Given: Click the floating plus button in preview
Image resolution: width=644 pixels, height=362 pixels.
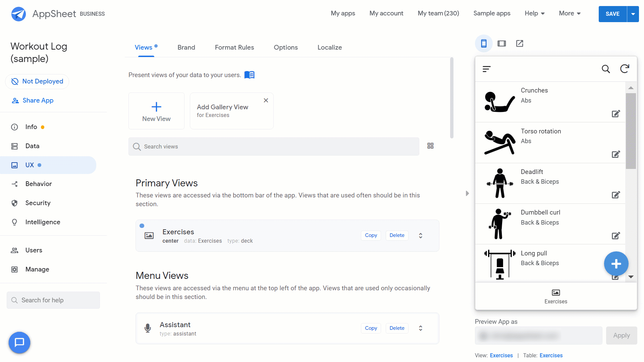Looking at the screenshot, I should [x=616, y=264].
